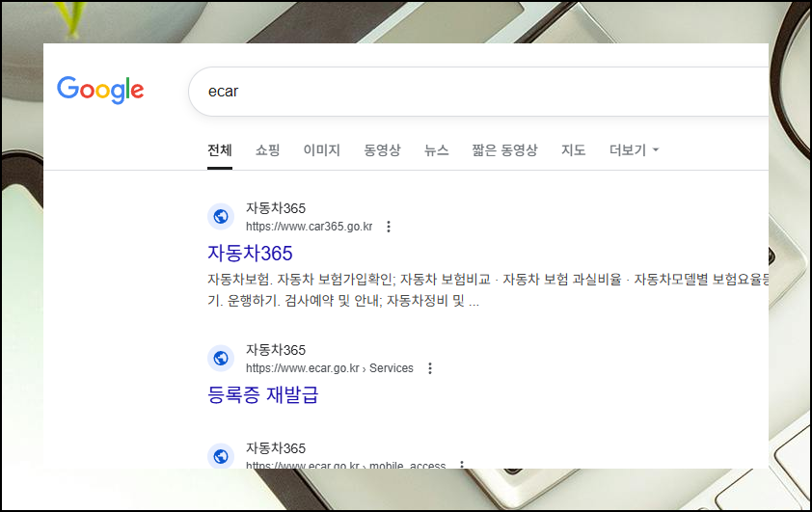This screenshot has width=812, height=512.
Task: Click globe favicon of 등록증 재발급 result
Action: click(221, 359)
